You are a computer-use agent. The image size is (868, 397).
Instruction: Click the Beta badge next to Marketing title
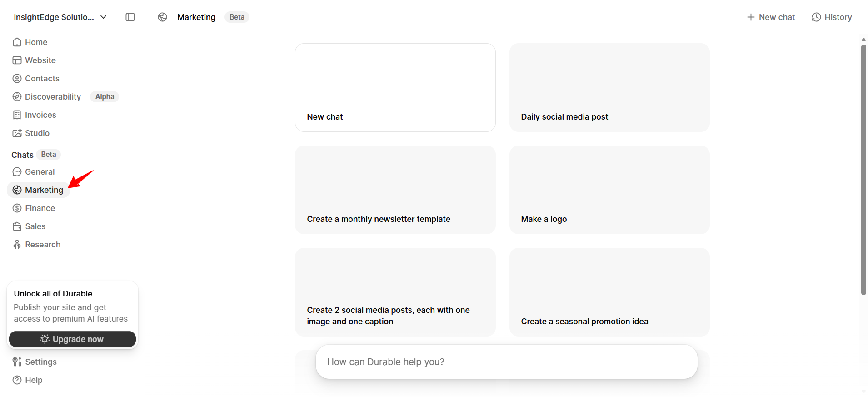tap(237, 17)
